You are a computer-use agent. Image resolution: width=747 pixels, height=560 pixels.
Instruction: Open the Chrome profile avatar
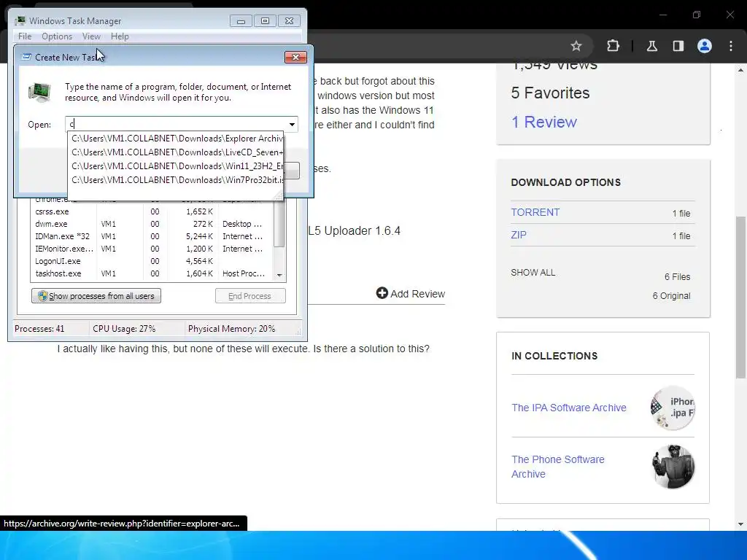pos(705,46)
